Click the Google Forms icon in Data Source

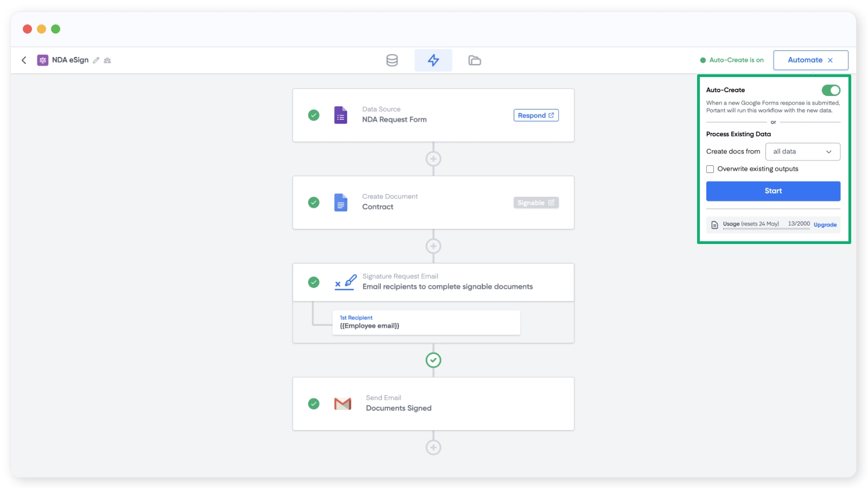point(341,115)
